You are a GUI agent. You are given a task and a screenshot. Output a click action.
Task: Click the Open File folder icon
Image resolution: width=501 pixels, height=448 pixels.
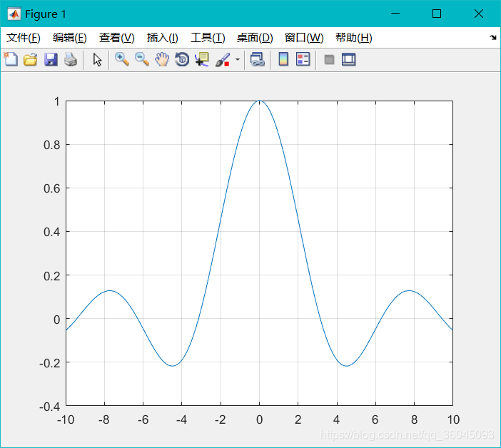tap(30, 60)
